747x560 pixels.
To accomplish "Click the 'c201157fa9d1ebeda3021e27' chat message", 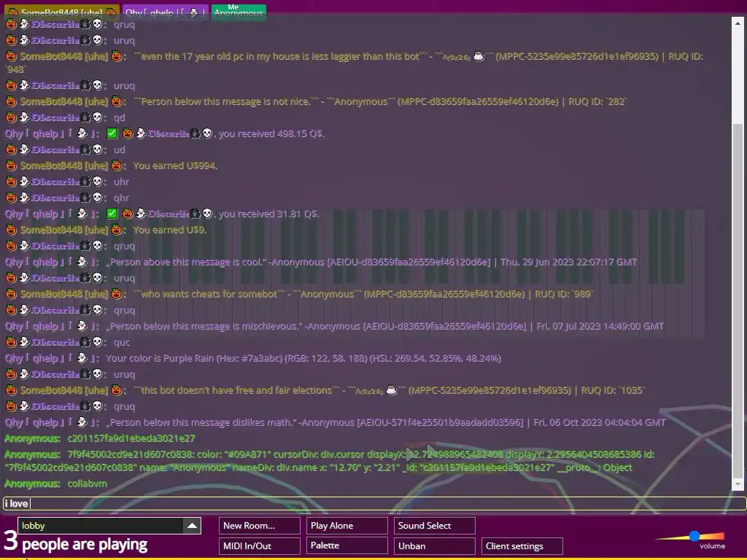I will (131, 438).
